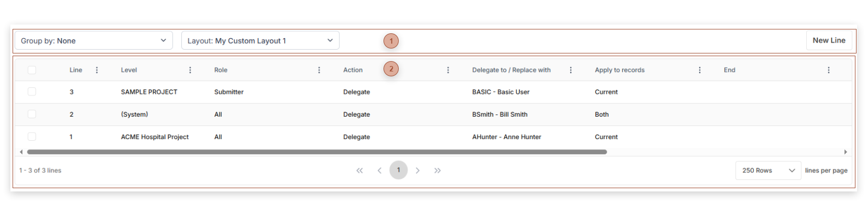Click Delegate action in SAMPLE PROJECT row
Image resolution: width=868 pixels, height=204 pixels.
point(357,92)
